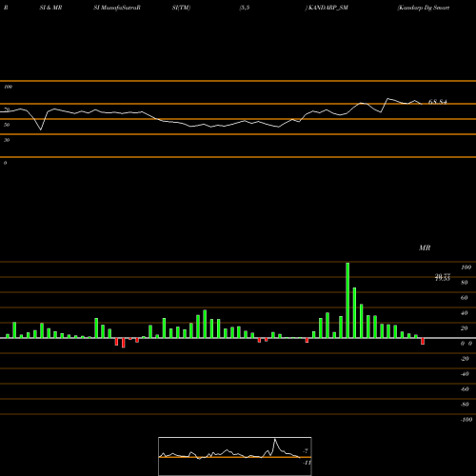Click the 0 level label on RSI axis
The height and width of the screenshot is (476, 476).
click(x=5, y=163)
